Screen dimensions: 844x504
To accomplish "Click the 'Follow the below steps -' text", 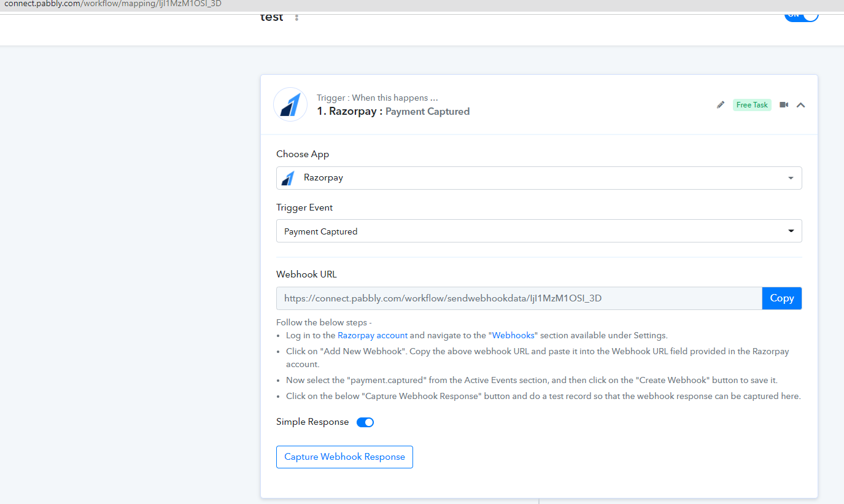I will pos(324,322).
